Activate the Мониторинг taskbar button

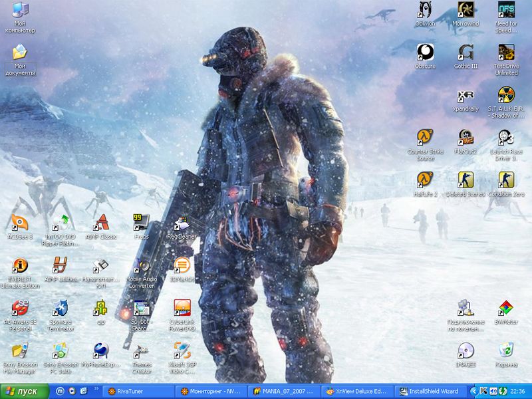pos(211,392)
